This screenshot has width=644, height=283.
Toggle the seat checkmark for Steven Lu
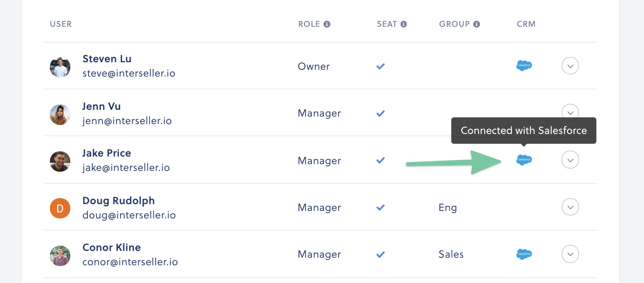381,66
